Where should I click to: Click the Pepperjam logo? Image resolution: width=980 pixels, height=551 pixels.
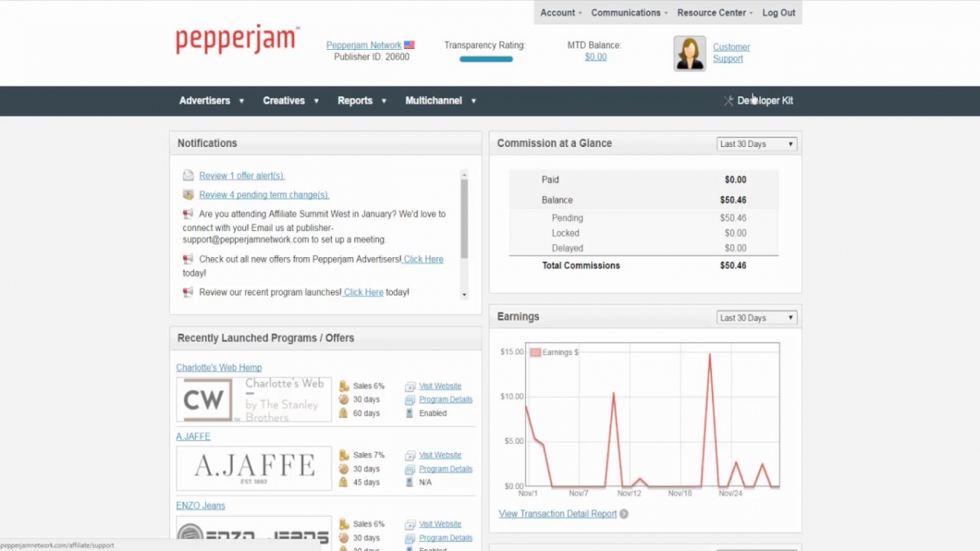tap(236, 39)
